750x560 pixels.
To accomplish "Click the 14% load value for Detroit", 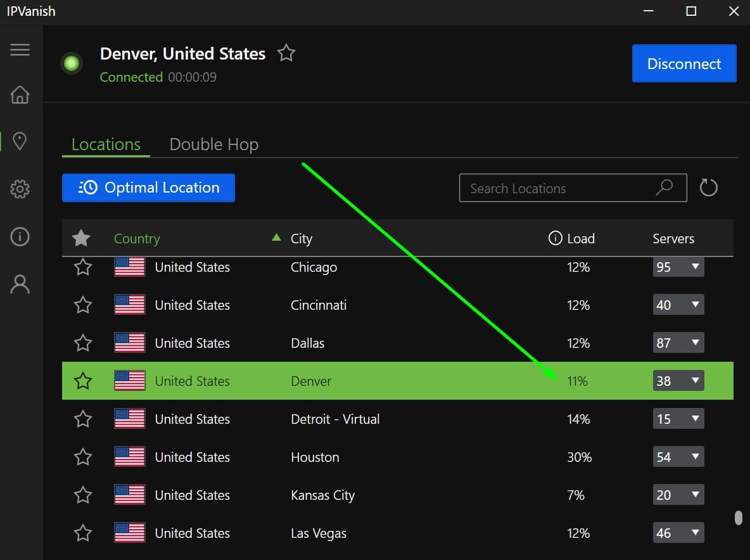I will (x=578, y=419).
